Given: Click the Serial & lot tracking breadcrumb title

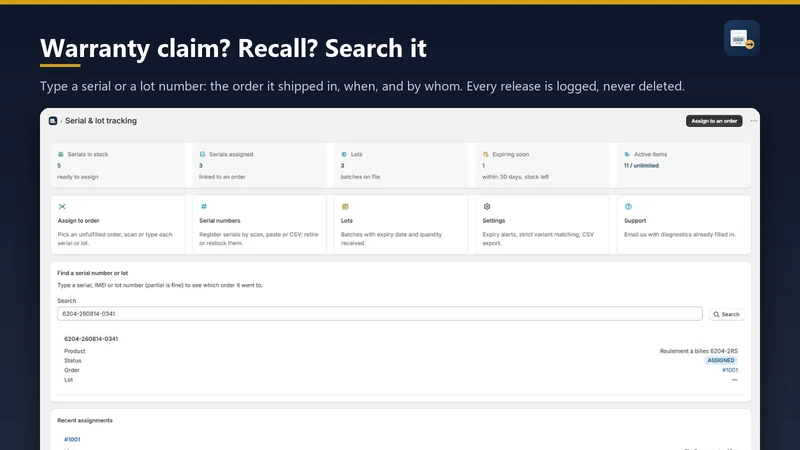Looking at the screenshot, I should pyautogui.click(x=101, y=121).
